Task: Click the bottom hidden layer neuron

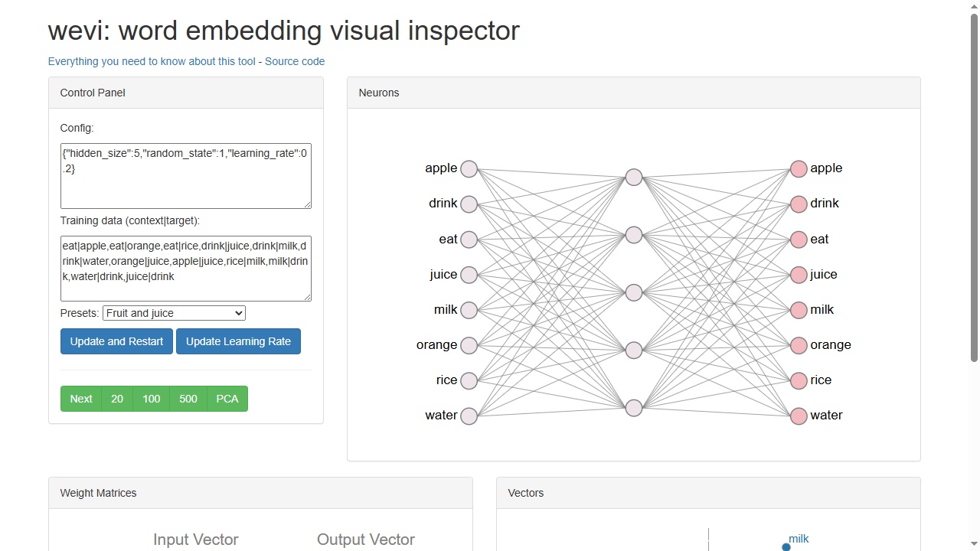Action: point(634,408)
